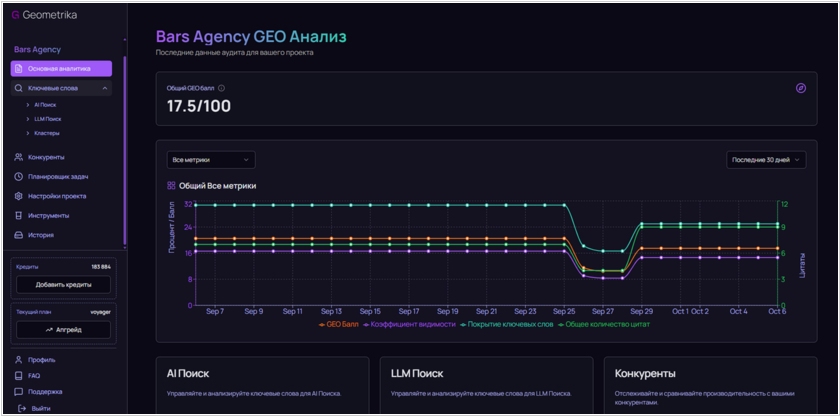Click the Geometrika logo
Viewport: 840px width, 416px height.
tap(44, 15)
